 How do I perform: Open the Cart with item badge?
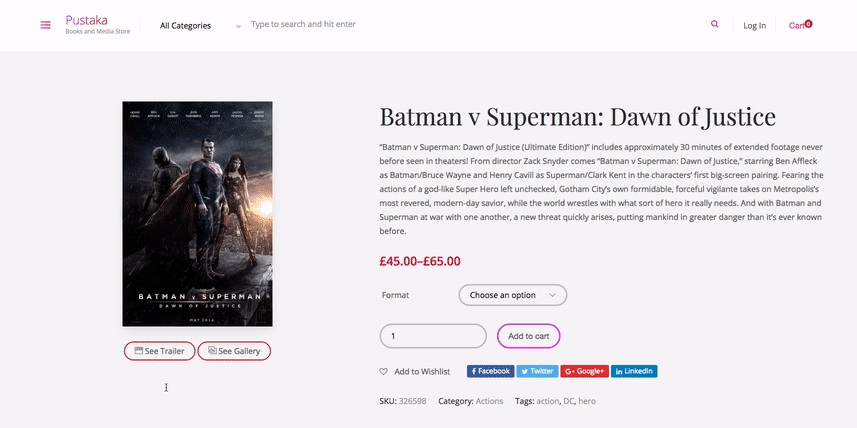click(800, 25)
